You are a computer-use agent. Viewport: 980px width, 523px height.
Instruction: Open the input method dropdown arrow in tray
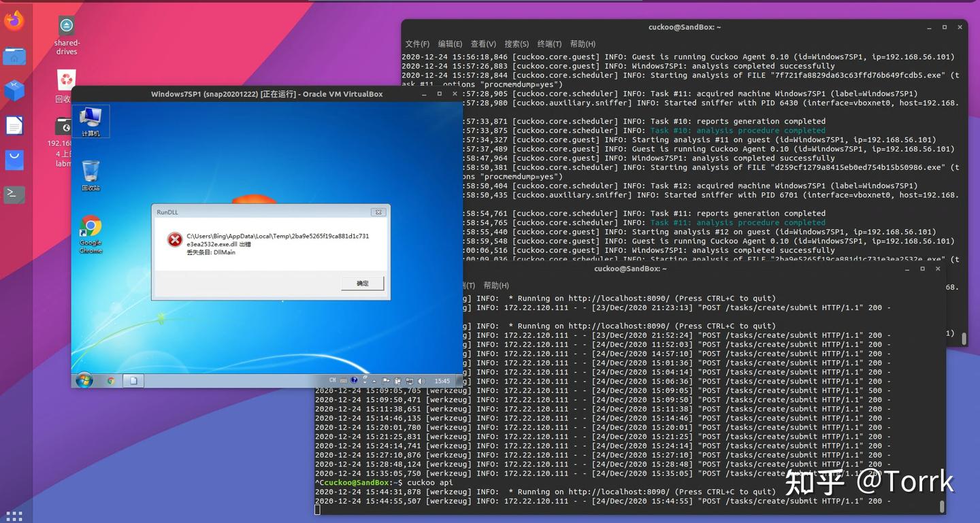(x=365, y=382)
